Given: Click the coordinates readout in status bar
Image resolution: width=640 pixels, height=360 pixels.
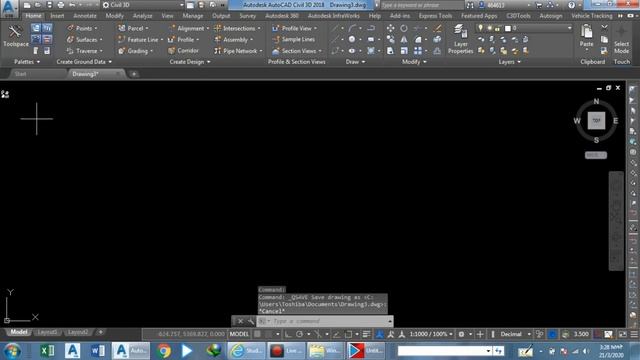Looking at the screenshot, I should click(191, 334).
